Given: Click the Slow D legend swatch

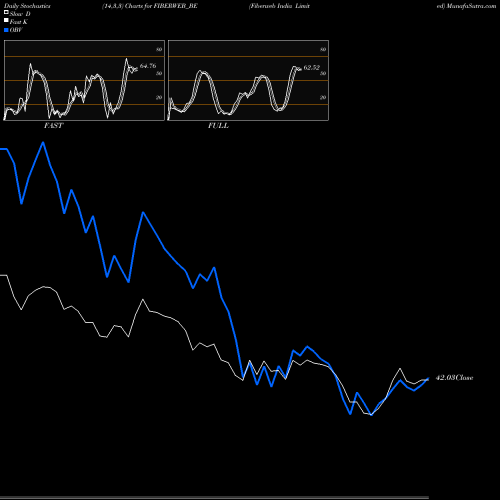Looking at the screenshot, I should pyautogui.click(x=6, y=12).
